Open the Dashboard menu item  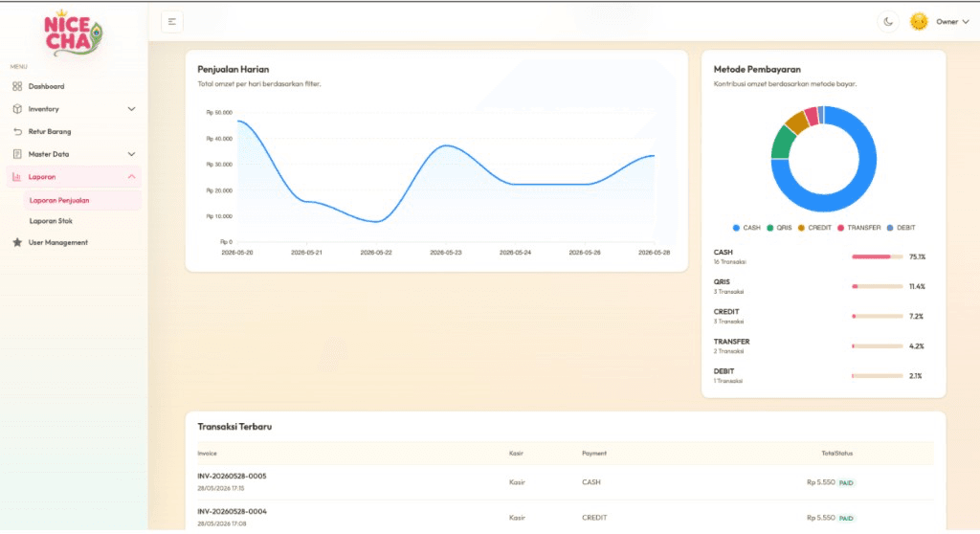click(x=74, y=86)
